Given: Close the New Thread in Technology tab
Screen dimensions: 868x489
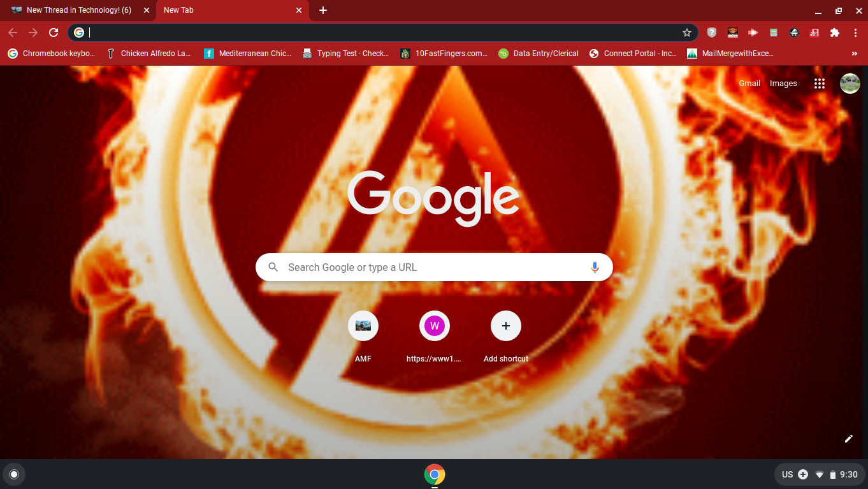Looking at the screenshot, I should coord(147,10).
